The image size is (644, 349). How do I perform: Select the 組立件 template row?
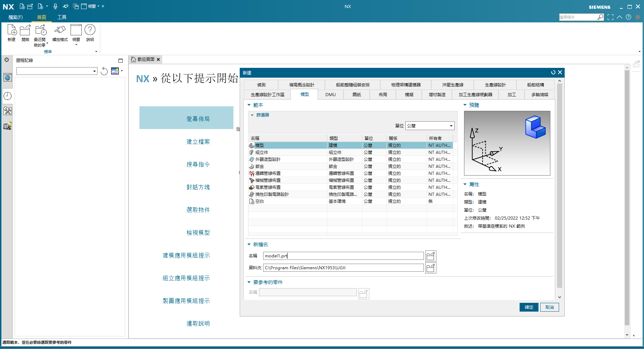[350, 152]
